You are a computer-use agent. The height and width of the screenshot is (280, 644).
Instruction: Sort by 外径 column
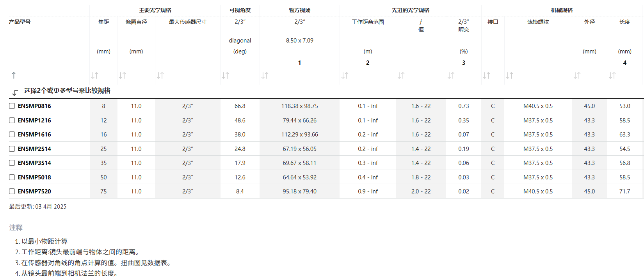577,75
